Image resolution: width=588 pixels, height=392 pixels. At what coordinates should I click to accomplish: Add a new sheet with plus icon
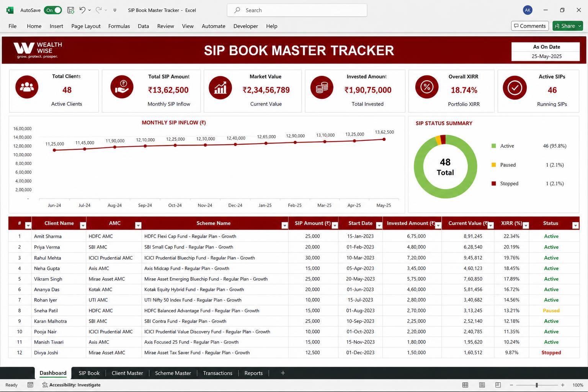pyautogui.click(x=283, y=373)
